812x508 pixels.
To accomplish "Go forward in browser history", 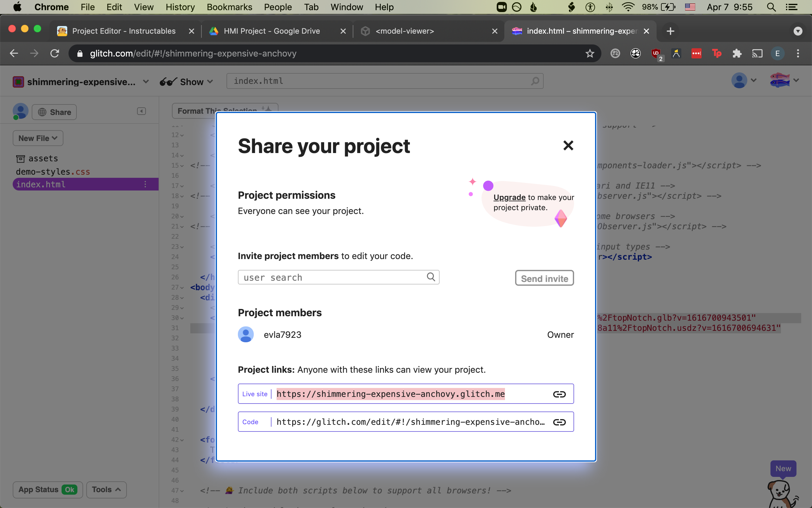I will click(34, 53).
